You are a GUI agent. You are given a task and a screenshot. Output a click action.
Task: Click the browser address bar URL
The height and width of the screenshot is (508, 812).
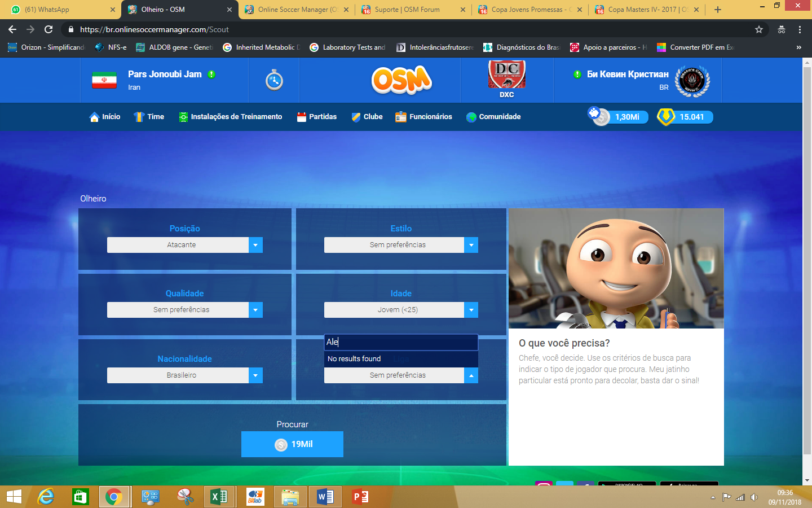(x=155, y=29)
